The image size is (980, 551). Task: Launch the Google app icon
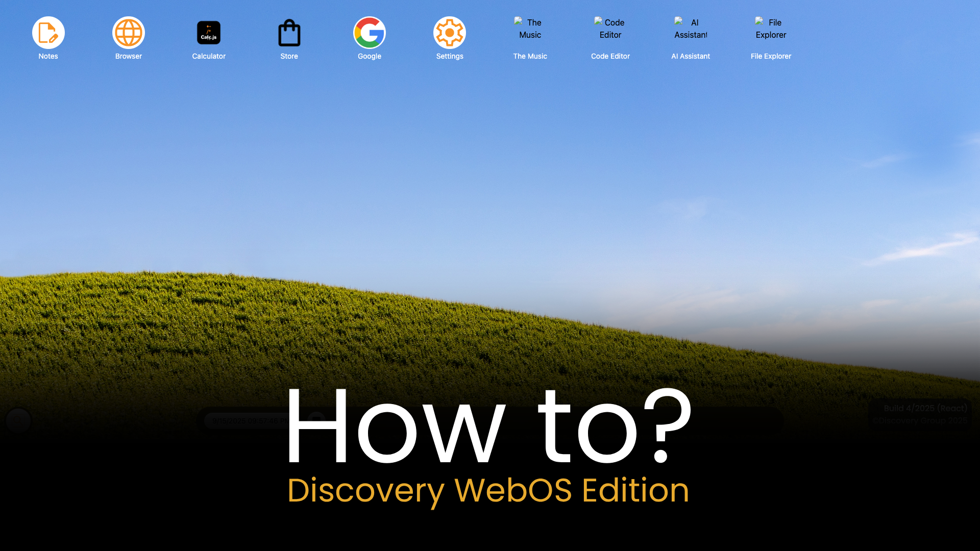coord(369,33)
